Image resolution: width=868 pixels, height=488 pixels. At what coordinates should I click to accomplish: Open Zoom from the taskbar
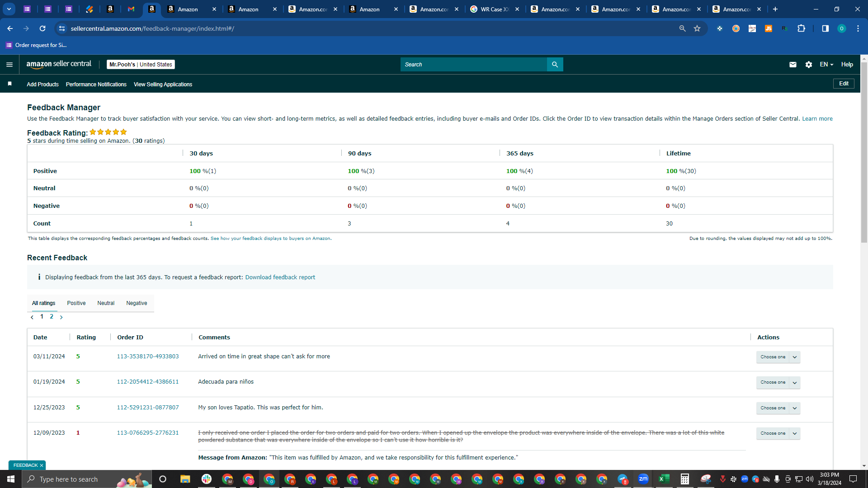click(643, 479)
